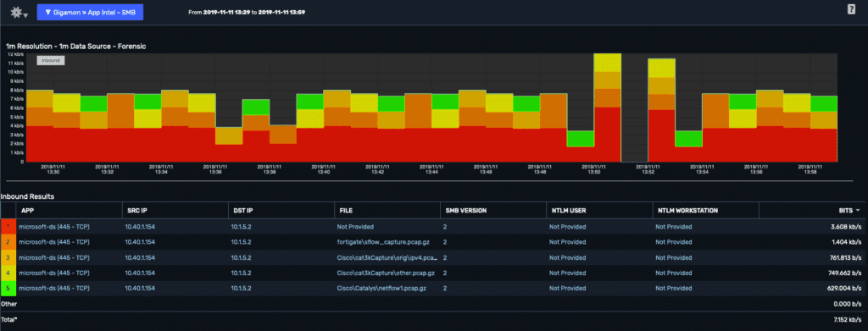The width and height of the screenshot is (868, 331).
Task: Click the Other 0.000 b/s value
Action: coord(847,304)
